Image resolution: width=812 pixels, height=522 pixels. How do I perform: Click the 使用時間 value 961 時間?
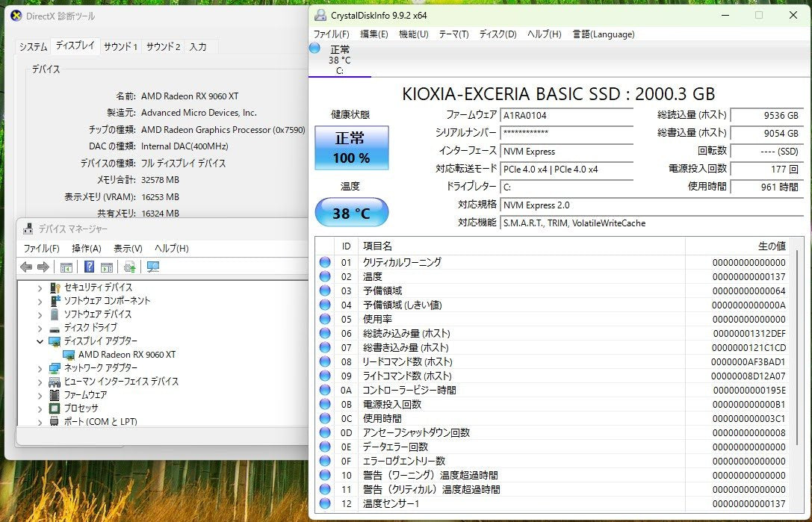coord(767,187)
